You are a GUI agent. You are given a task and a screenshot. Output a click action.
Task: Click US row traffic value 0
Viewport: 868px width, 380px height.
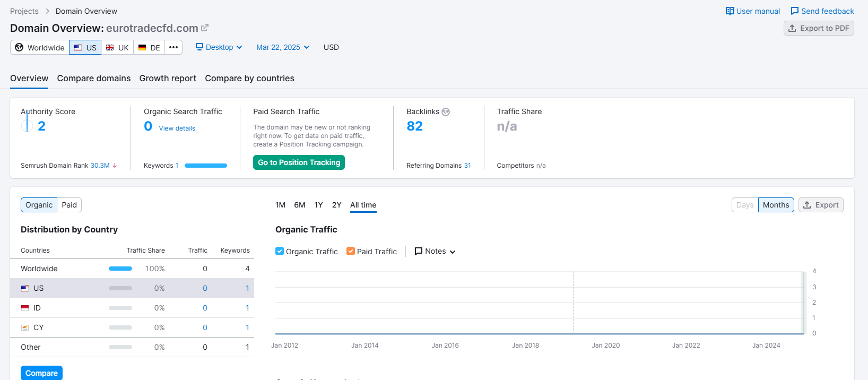pyautogui.click(x=205, y=288)
